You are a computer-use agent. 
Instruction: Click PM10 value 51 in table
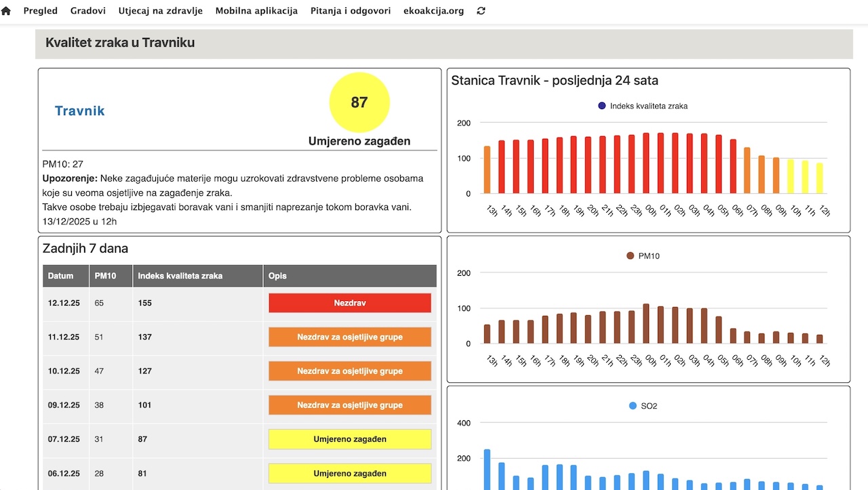99,337
